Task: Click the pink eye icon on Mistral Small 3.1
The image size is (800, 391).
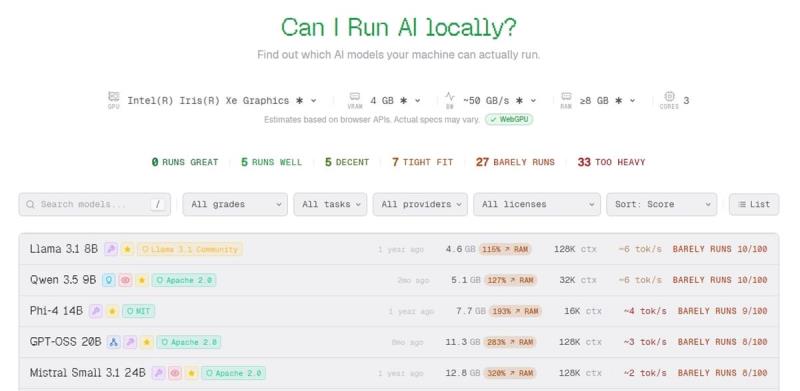Action: click(x=174, y=373)
